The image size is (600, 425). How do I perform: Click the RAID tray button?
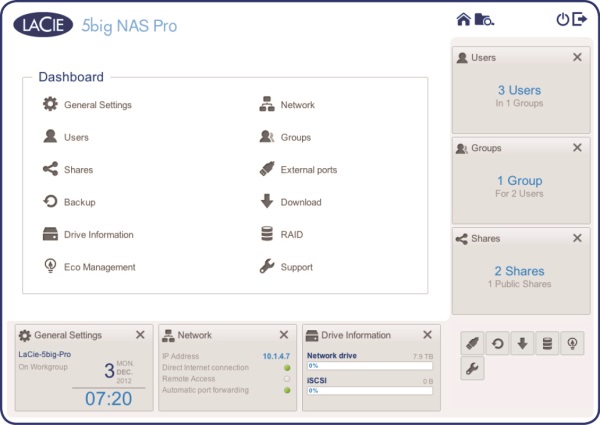tap(547, 344)
